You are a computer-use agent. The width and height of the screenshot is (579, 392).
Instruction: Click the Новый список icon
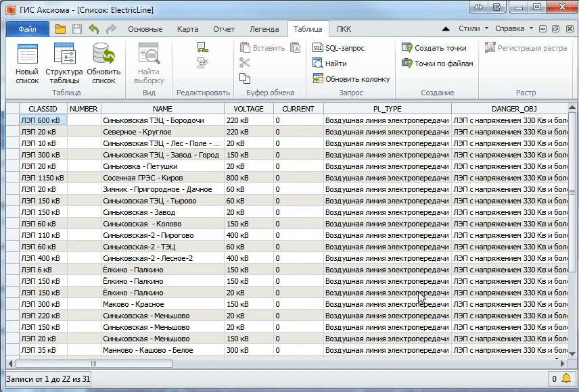(x=27, y=63)
